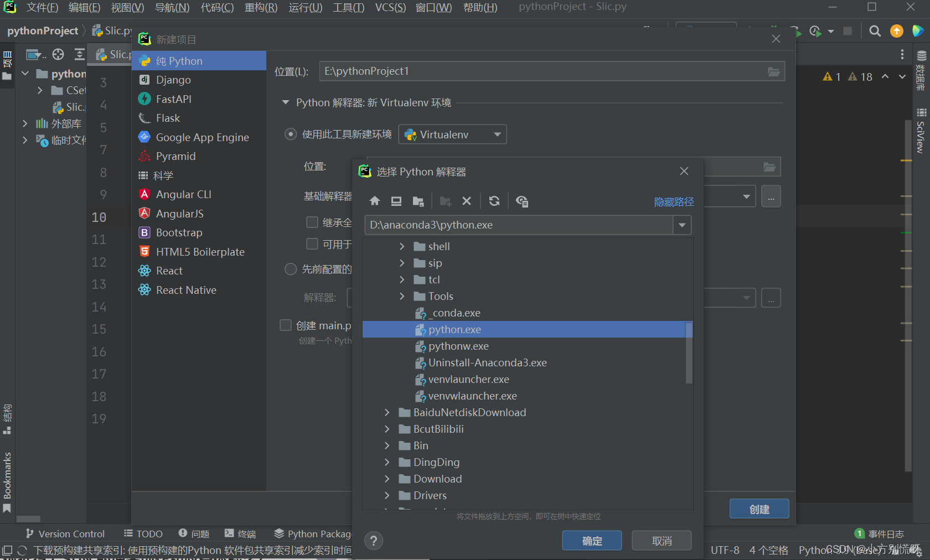Expand the Download folder
930x560 pixels.
[387, 479]
